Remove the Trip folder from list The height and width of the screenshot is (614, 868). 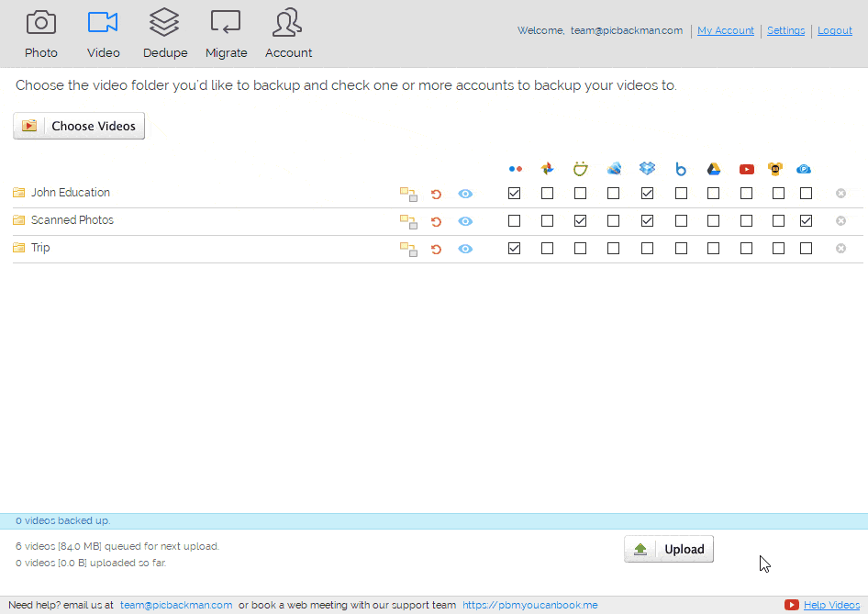click(x=840, y=249)
